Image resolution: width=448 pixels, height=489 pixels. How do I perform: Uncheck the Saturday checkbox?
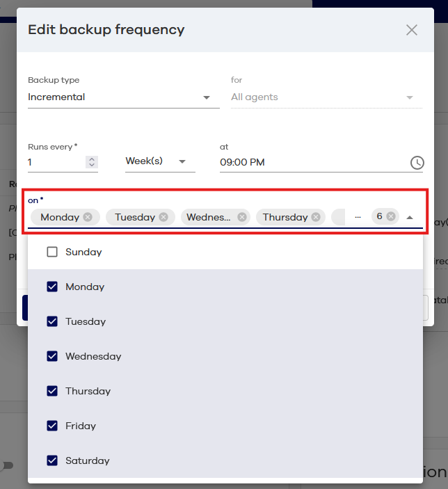(52, 460)
